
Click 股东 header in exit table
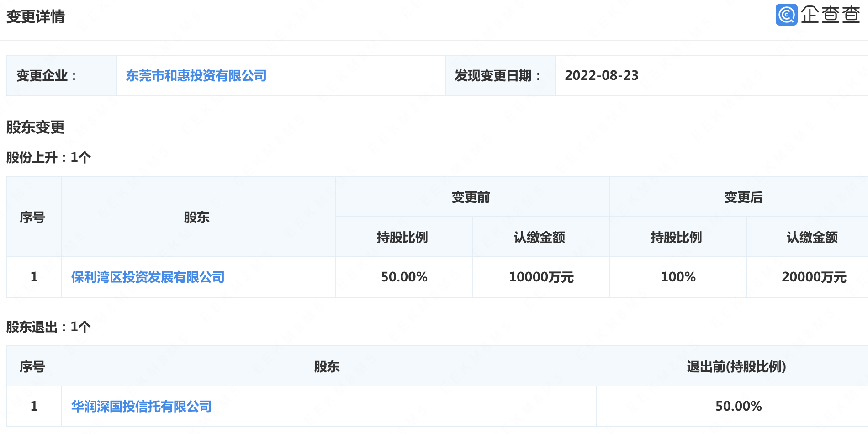point(327,366)
